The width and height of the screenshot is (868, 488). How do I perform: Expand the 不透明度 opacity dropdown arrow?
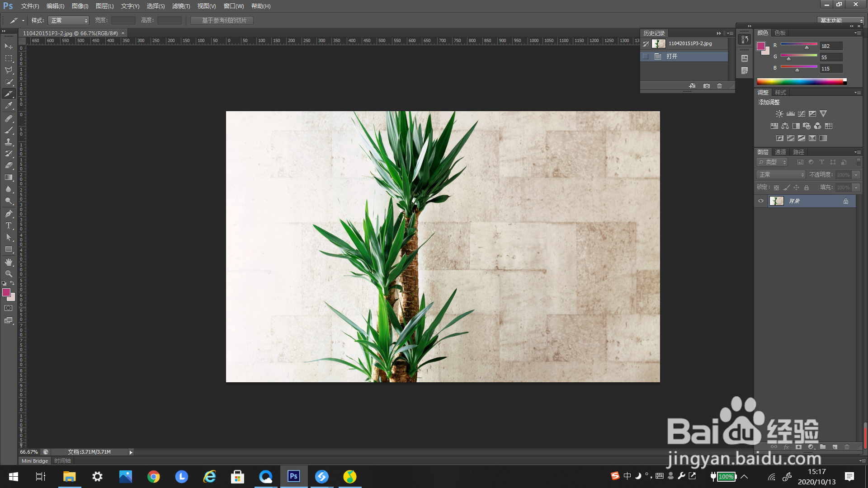pos(856,175)
